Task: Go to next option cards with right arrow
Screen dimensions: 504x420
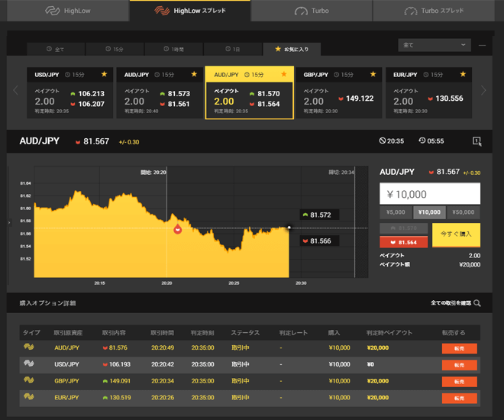Action: (x=483, y=90)
